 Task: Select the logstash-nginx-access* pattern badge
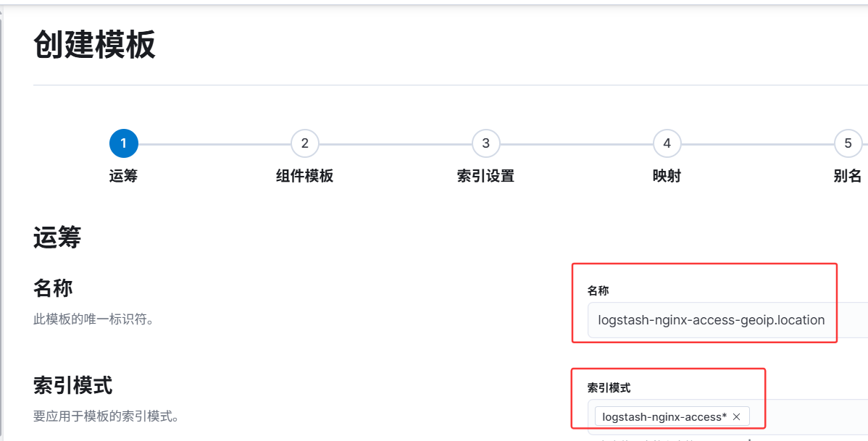pyautogui.click(x=664, y=416)
